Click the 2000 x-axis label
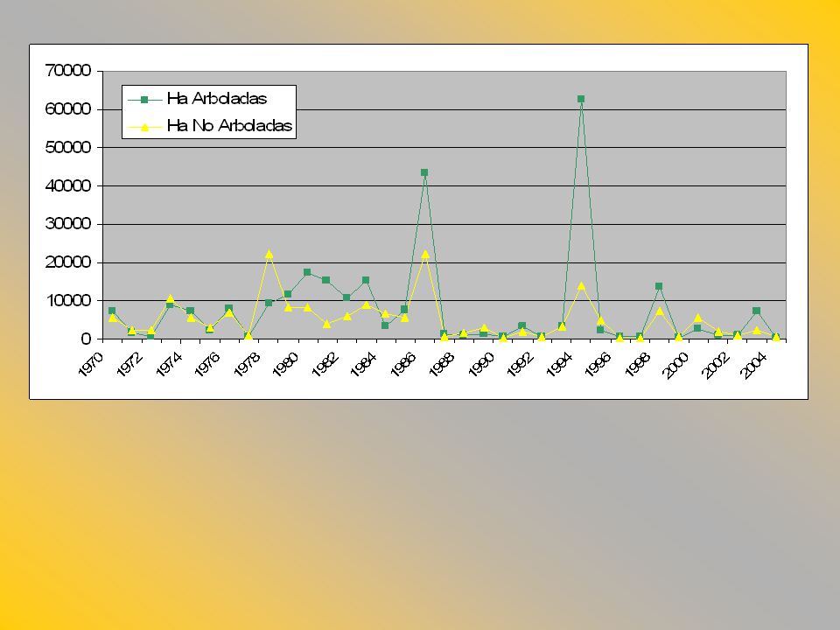 [x=676, y=364]
